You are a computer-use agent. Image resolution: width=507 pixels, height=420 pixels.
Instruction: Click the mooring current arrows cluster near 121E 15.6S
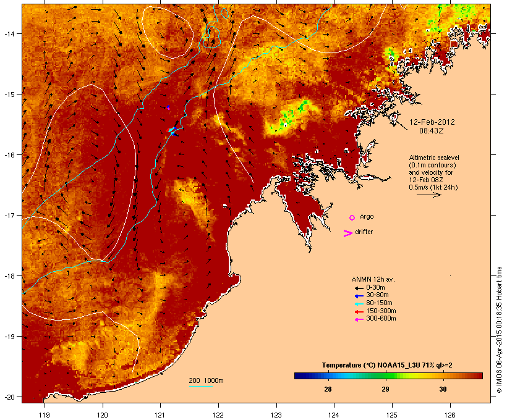pyautogui.click(x=173, y=130)
